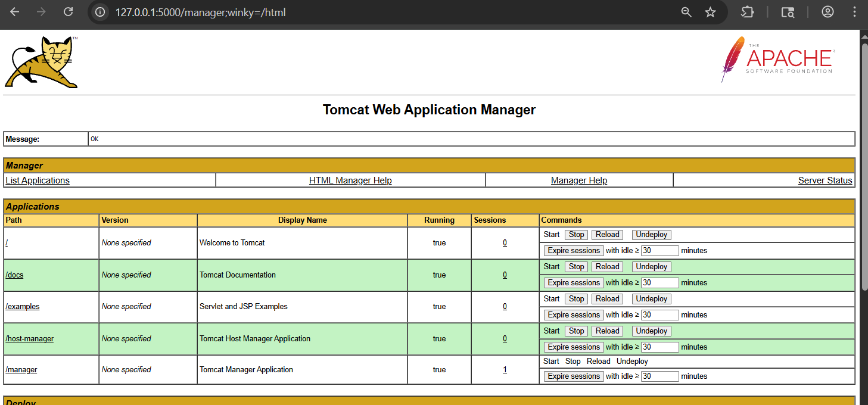
Task: Open the List Applications link
Action: (38, 180)
